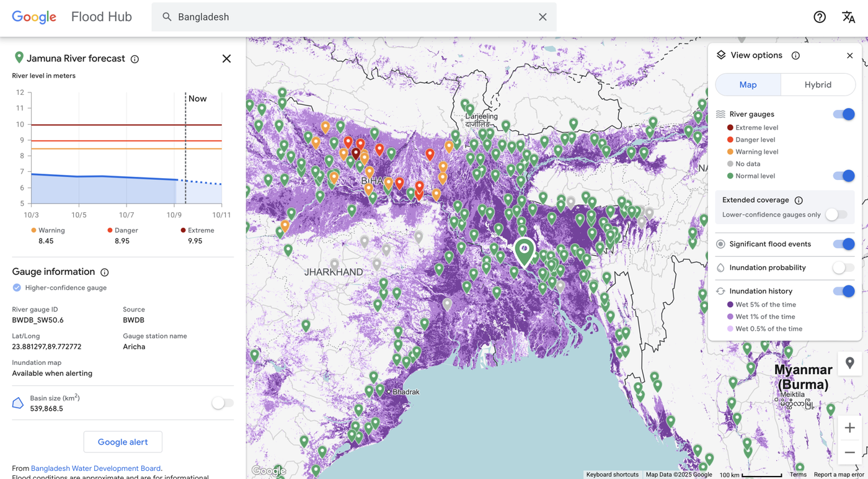This screenshot has width=868, height=479.
Task: Click the translate language icon
Action: 849,17
